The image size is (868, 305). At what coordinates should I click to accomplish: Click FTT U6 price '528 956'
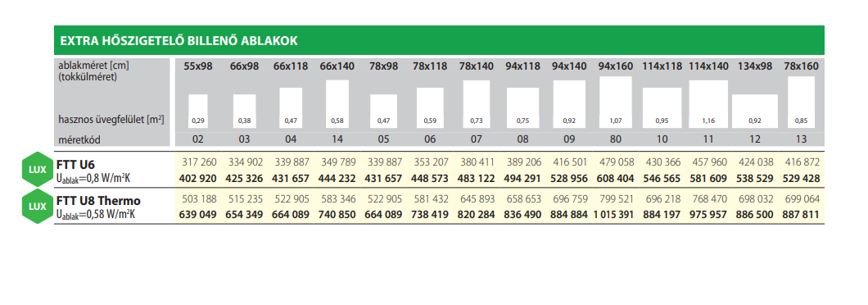coord(569,179)
